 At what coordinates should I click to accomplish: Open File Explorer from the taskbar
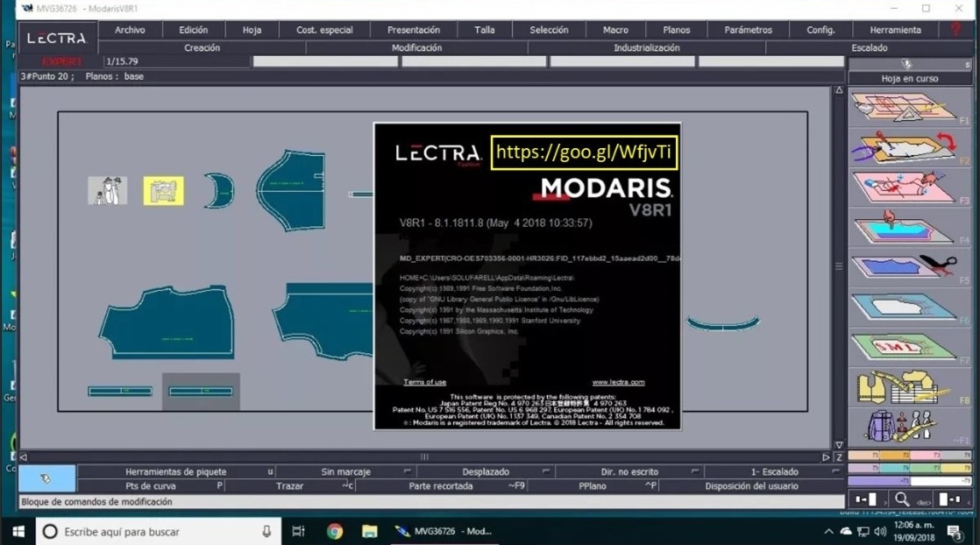(x=369, y=531)
